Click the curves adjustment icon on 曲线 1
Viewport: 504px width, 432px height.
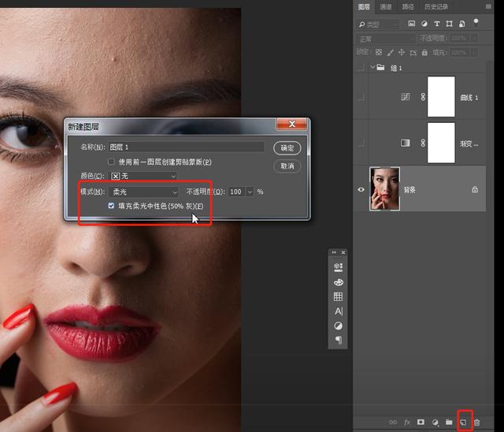(x=406, y=96)
